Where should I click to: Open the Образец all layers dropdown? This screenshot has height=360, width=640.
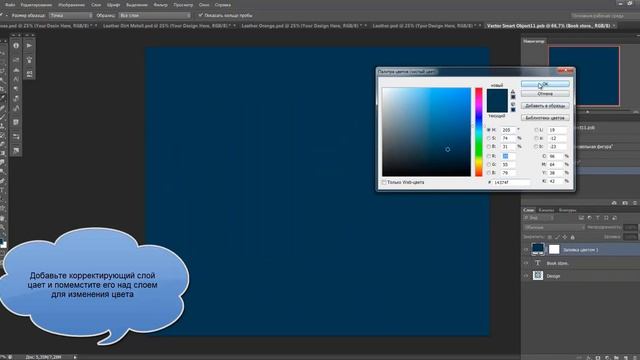[155, 16]
